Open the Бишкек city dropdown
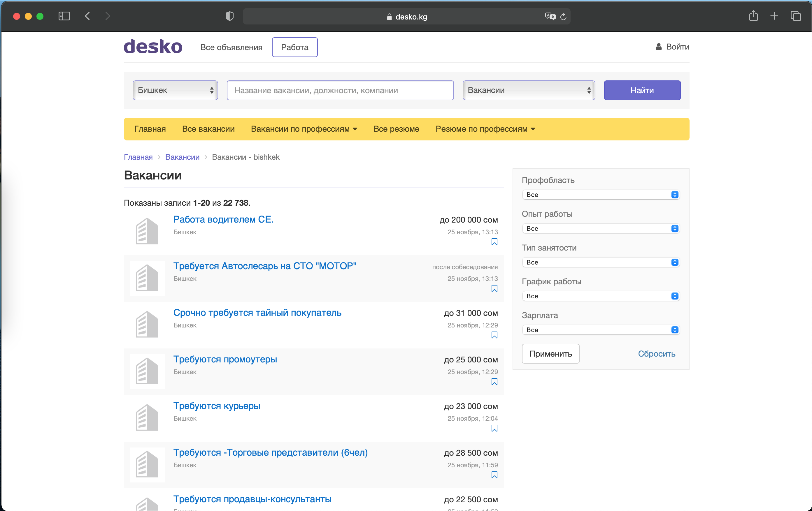This screenshot has height=511, width=812. (x=175, y=90)
